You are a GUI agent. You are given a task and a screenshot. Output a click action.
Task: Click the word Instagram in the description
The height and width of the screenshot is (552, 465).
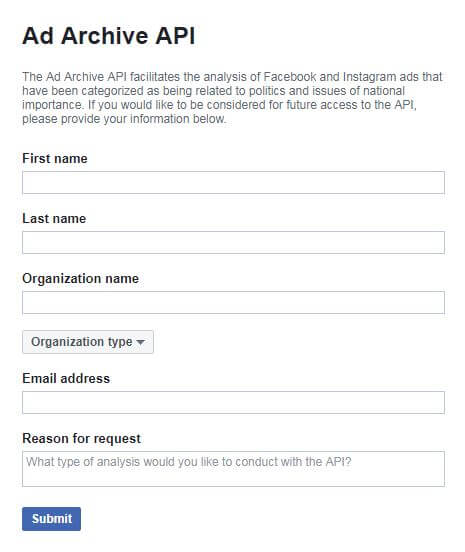pos(369,77)
